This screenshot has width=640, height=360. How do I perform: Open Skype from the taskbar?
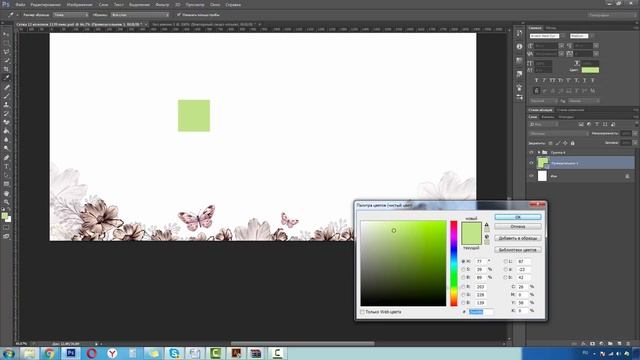click(174, 353)
